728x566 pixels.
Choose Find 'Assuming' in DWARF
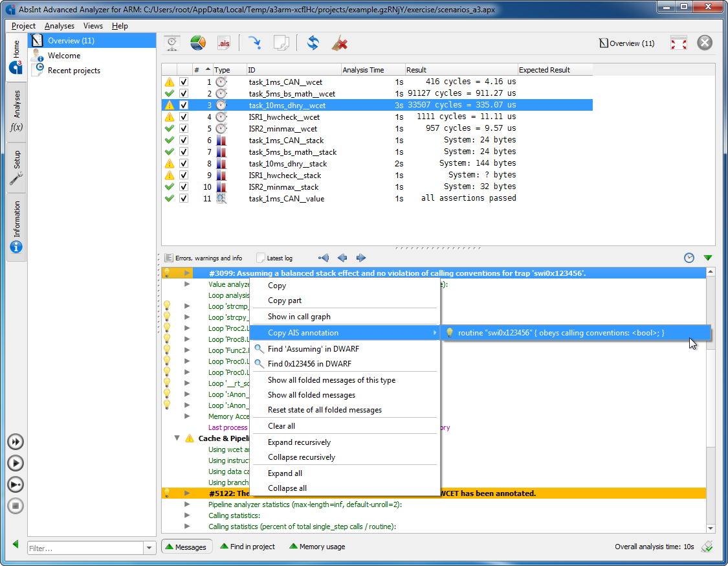point(345,348)
